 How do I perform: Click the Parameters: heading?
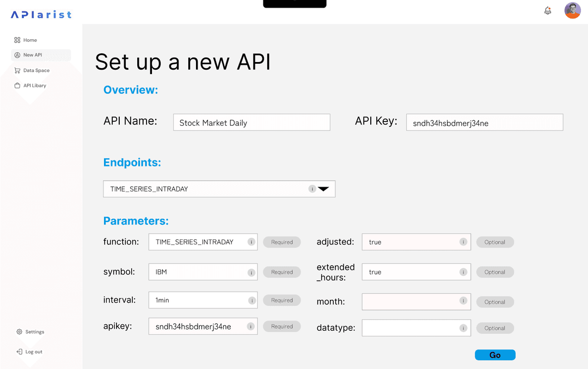(136, 221)
